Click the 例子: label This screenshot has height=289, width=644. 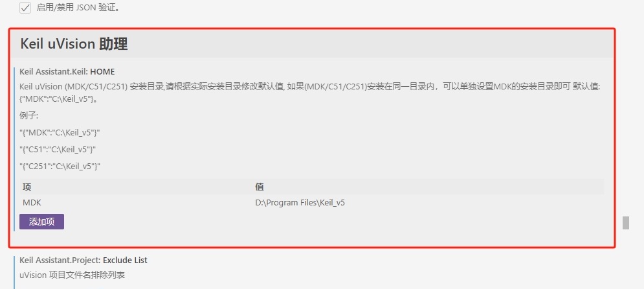click(x=28, y=115)
